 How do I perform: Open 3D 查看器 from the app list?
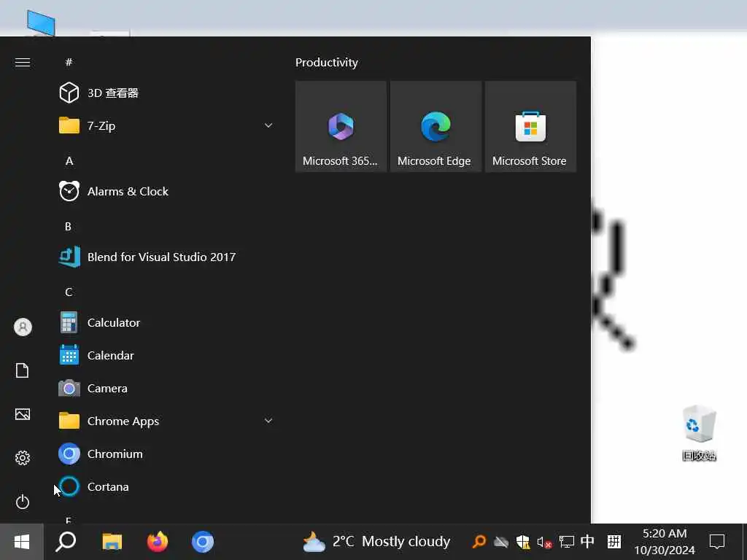pyautogui.click(x=166, y=93)
